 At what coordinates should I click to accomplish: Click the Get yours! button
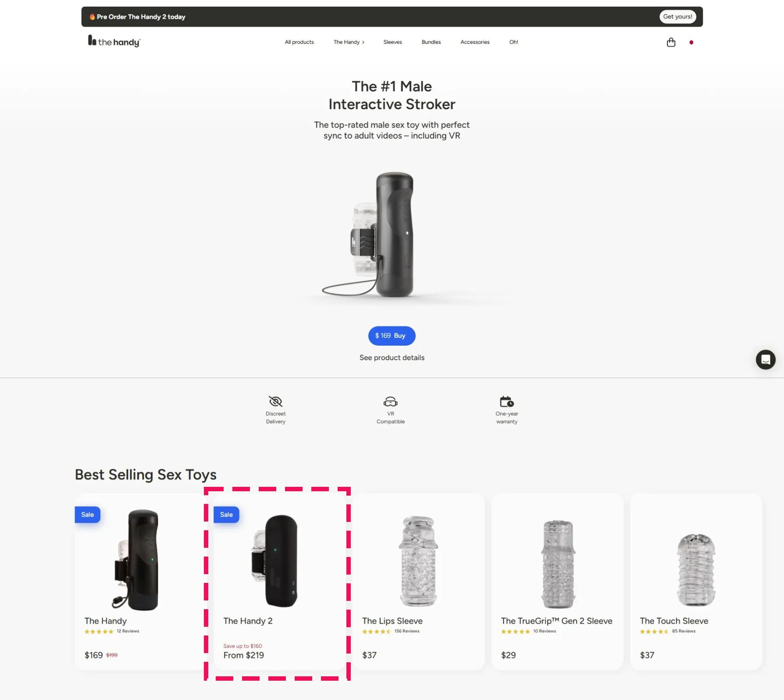[677, 17]
